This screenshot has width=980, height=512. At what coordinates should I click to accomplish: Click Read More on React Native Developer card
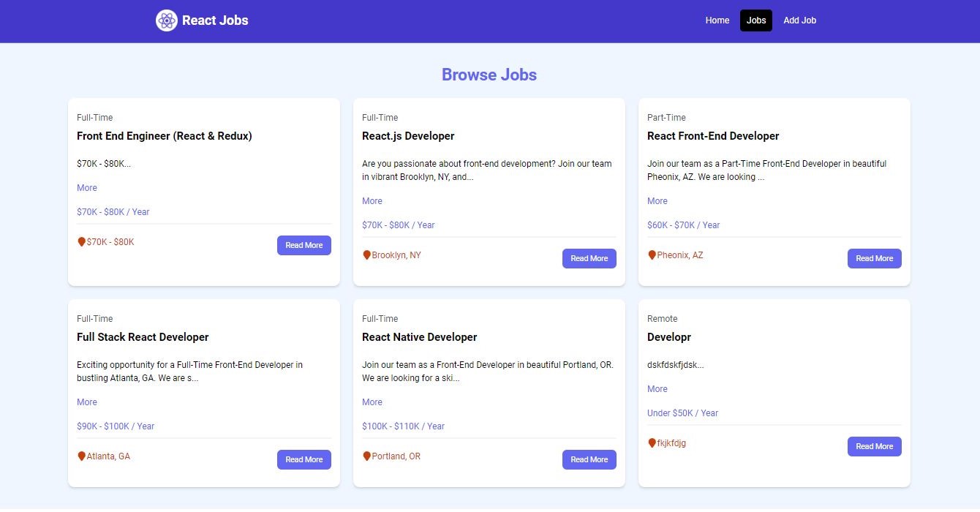coord(589,460)
